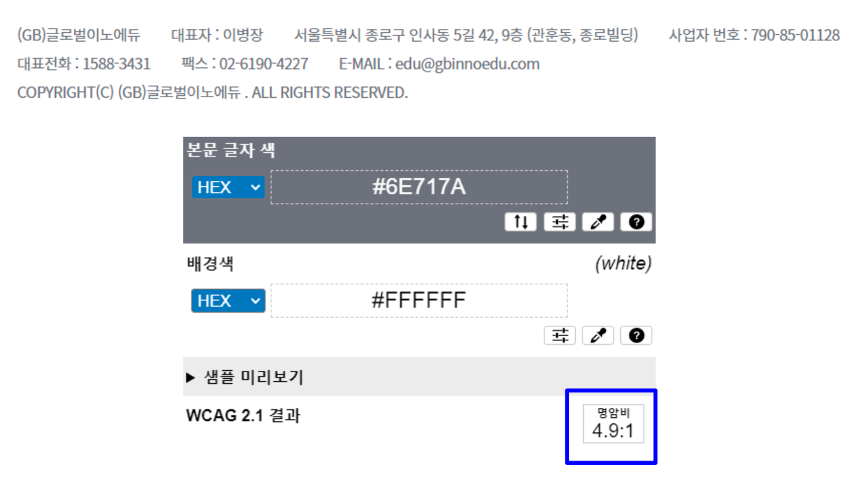Click the edu@gbinnoedu.com email address

pos(467,64)
